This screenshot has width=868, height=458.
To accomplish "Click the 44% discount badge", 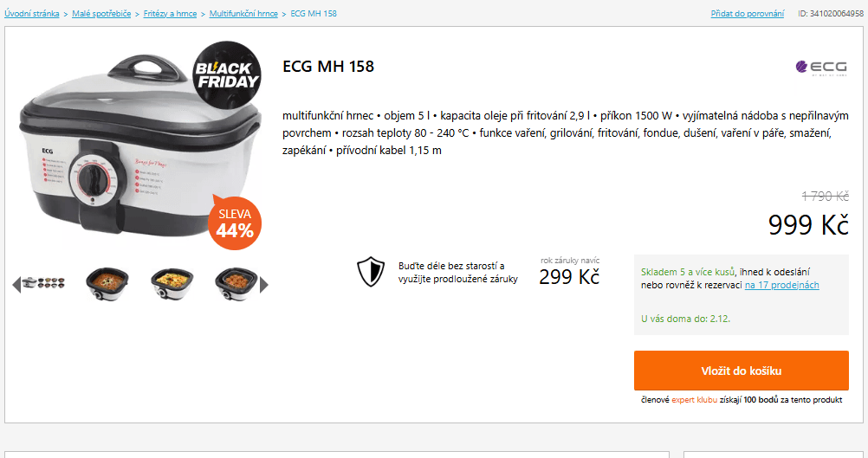I will [235, 223].
